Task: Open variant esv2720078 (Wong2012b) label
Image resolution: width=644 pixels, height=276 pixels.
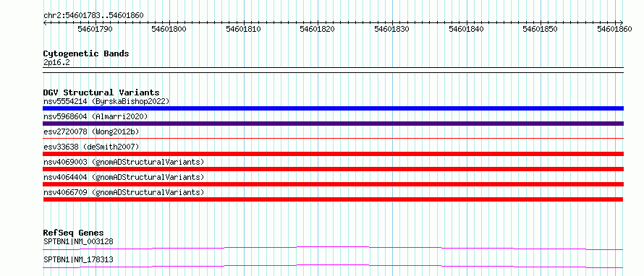Action: pos(91,131)
